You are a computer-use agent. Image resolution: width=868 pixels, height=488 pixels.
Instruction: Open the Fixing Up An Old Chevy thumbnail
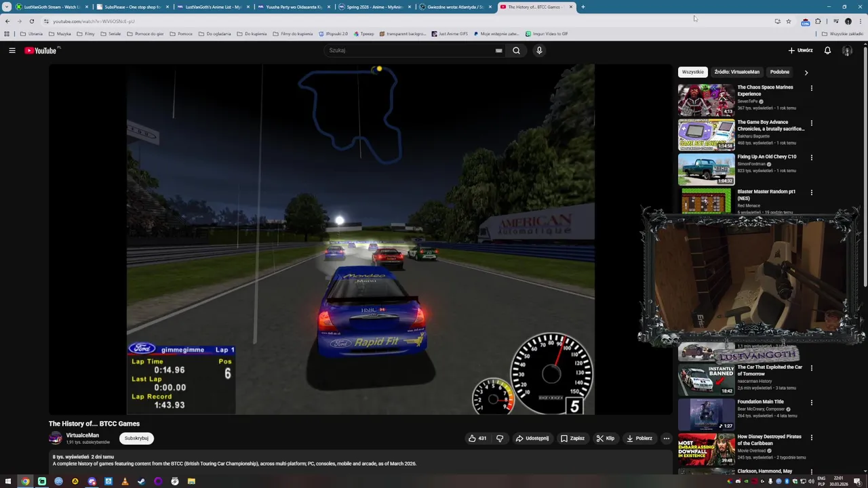tap(706, 169)
